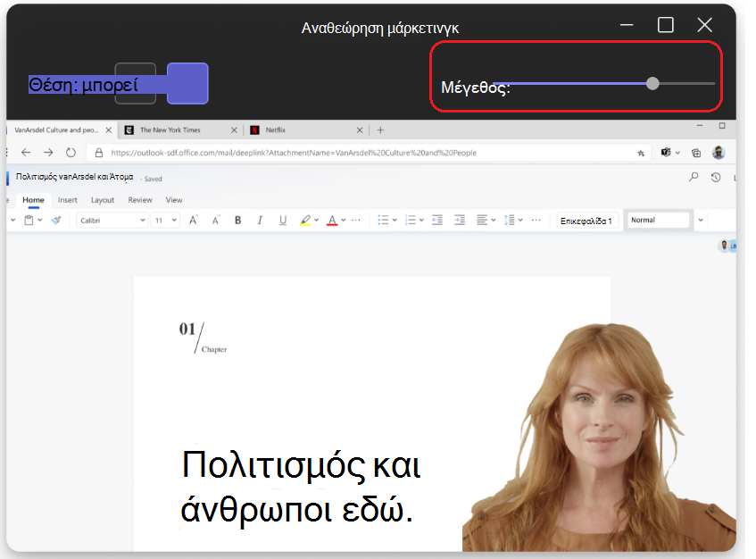Apply text highlight color
756x559 pixels.
(305, 221)
